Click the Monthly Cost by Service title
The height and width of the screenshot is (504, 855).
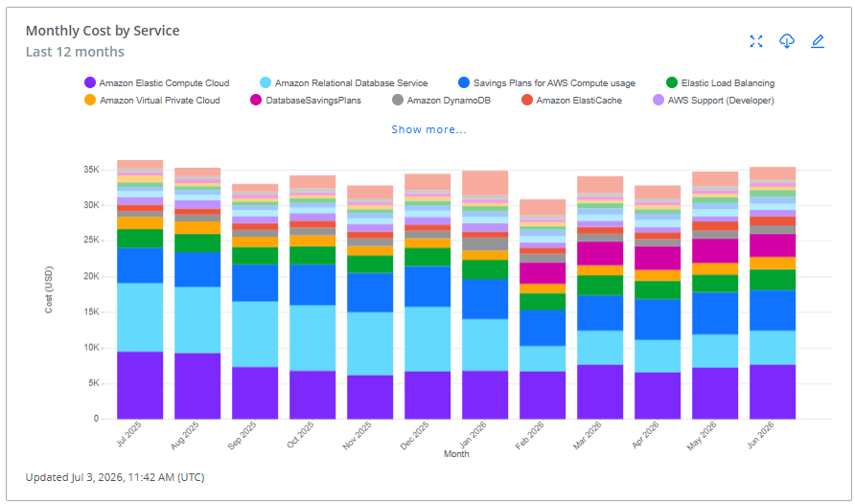point(103,31)
